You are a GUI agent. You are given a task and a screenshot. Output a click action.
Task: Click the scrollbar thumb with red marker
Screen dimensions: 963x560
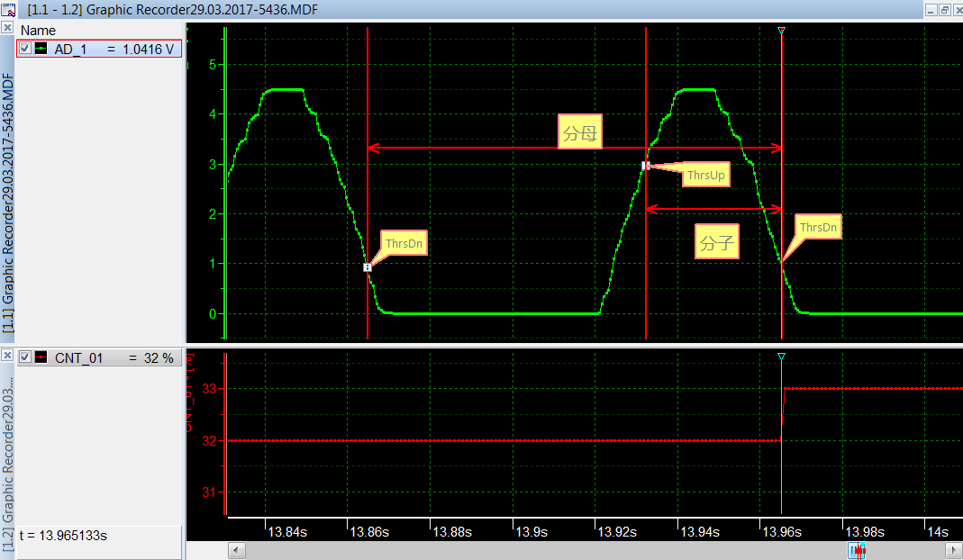pos(858,551)
